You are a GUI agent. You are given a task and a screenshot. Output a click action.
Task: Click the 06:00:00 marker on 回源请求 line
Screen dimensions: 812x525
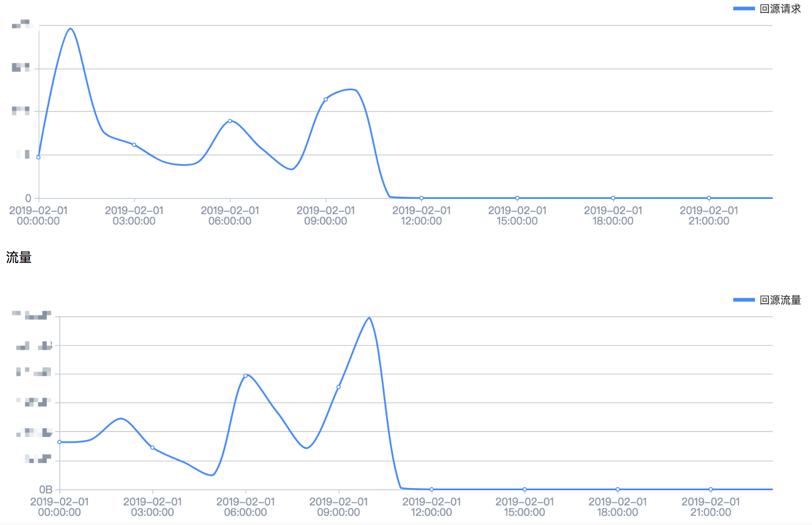[230, 121]
